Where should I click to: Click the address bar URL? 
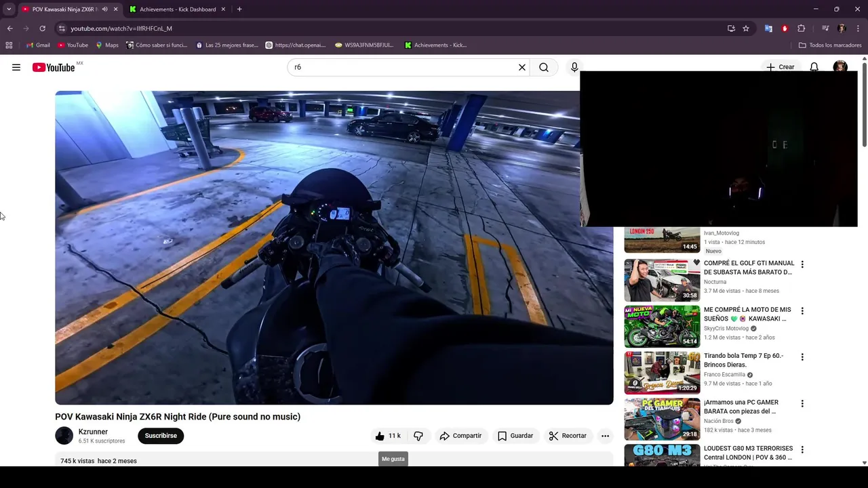tap(121, 28)
